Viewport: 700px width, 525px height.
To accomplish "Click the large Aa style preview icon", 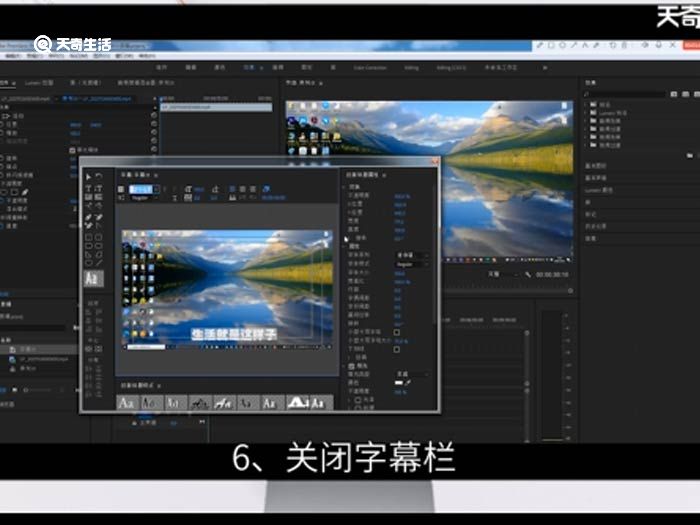I will point(93,278).
